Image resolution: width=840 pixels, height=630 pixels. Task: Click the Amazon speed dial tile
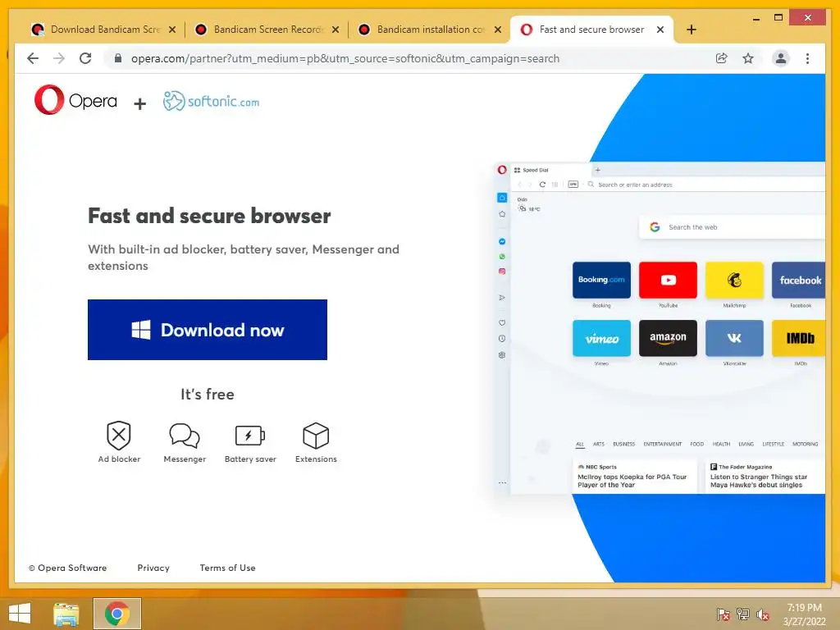[x=668, y=338]
